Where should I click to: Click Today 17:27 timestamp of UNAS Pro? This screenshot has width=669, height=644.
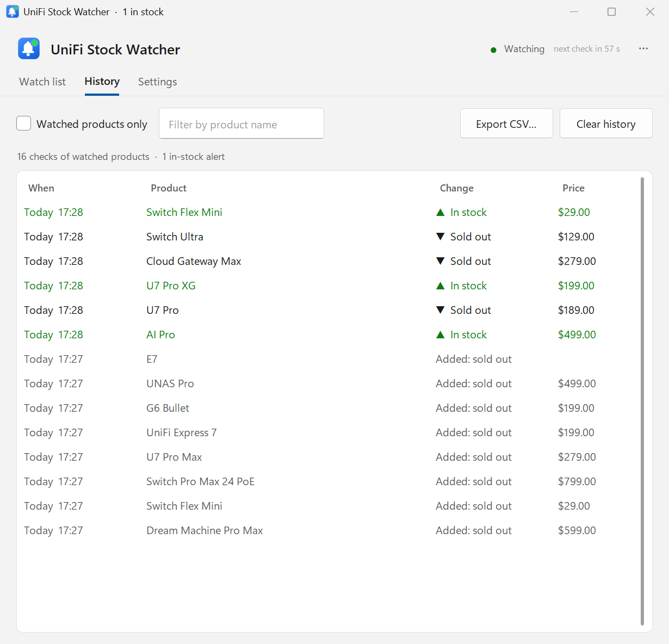[53, 383]
